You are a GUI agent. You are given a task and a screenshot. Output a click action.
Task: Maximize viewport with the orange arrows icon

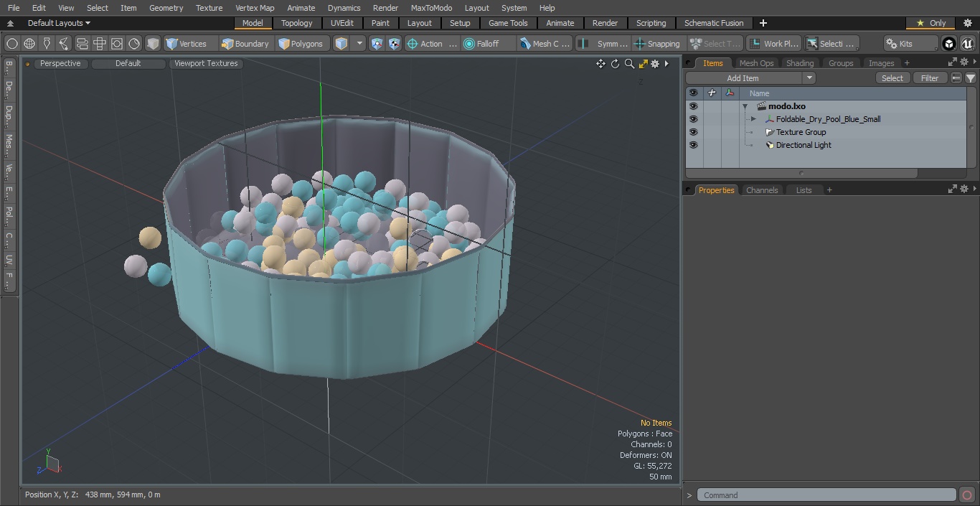(x=644, y=64)
